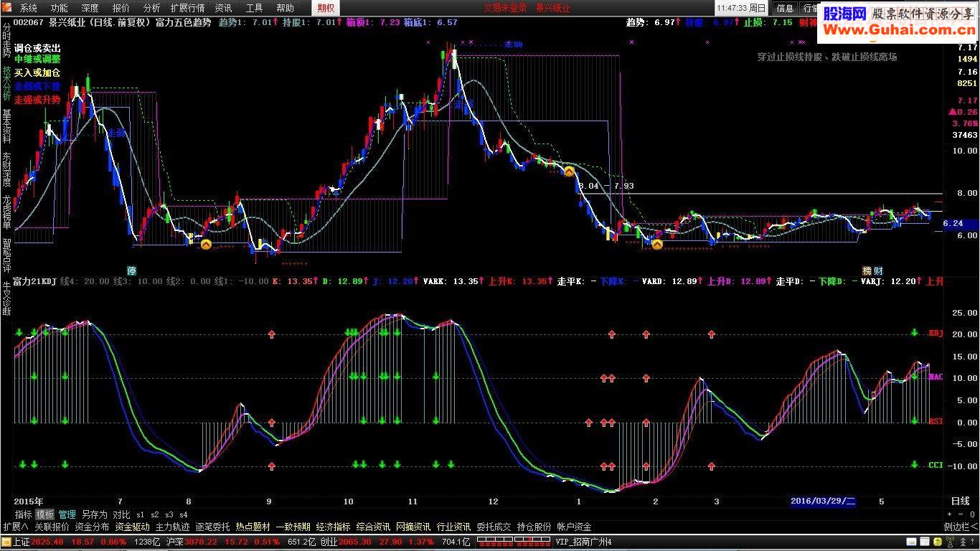Click the 信息 button at top right
The width and height of the screenshot is (980, 551).
[x=785, y=8]
